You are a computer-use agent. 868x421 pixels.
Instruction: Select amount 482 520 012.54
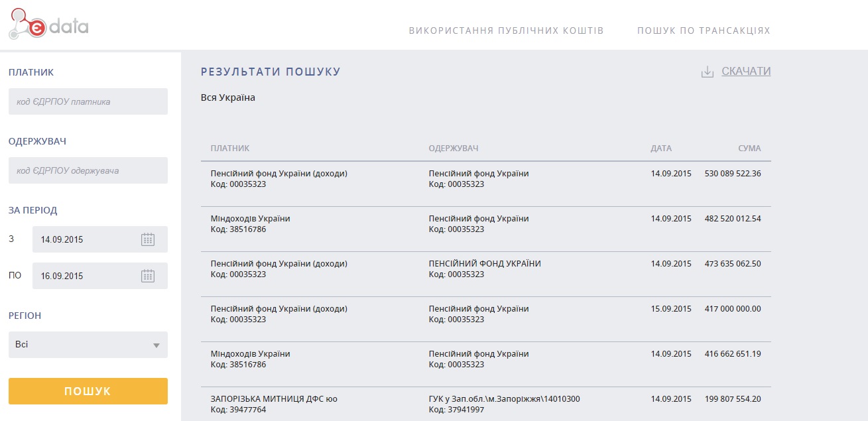pyautogui.click(x=733, y=219)
